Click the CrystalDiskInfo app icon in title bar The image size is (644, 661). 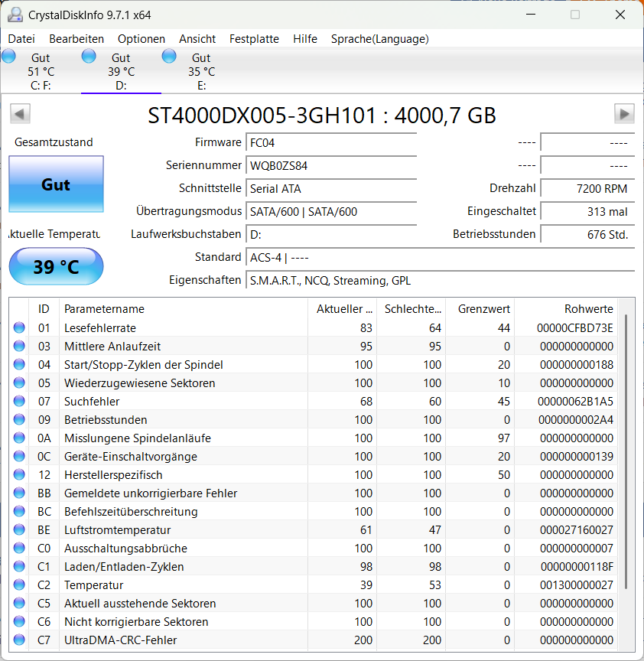click(15, 15)
